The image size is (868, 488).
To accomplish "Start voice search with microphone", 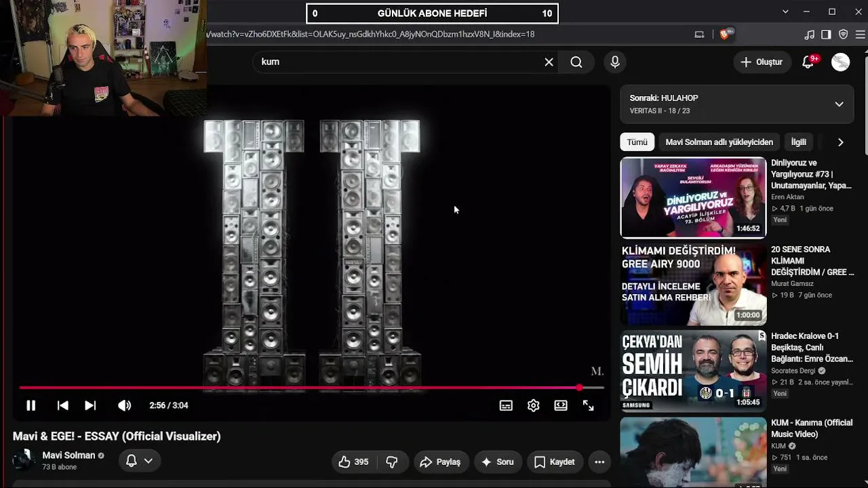I will tap(615, 62).
